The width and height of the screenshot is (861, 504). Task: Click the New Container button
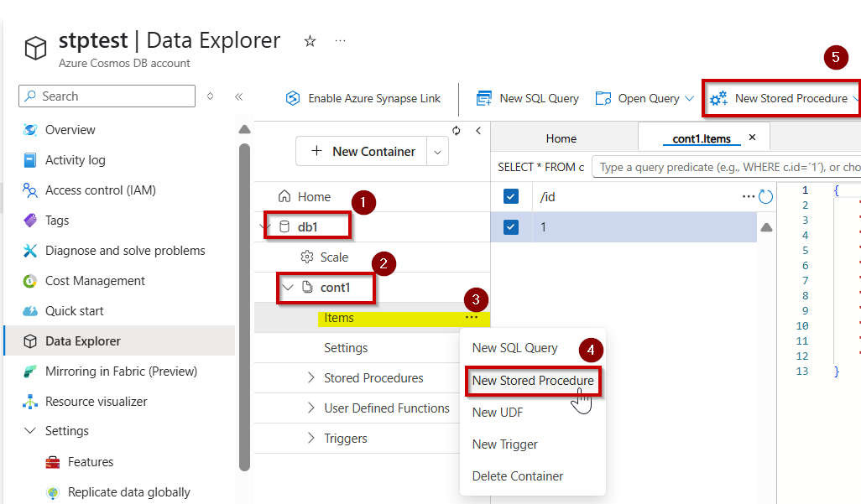(x=362, y=152)
